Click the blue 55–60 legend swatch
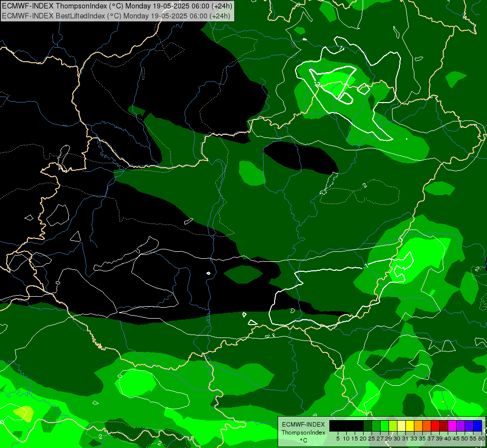This screenshot has width=487, height=448. [478, 426]
